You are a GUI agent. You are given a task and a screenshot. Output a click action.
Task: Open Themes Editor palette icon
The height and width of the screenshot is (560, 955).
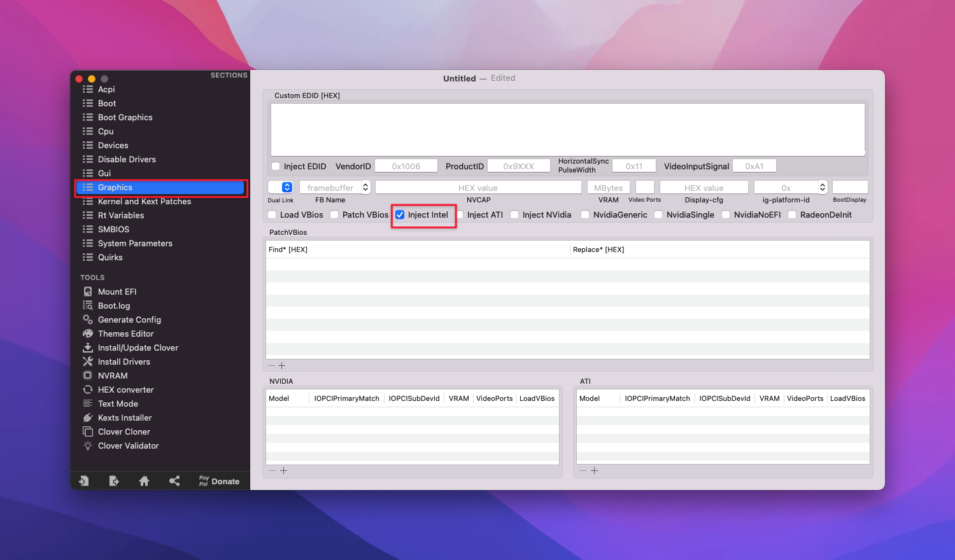88,333
